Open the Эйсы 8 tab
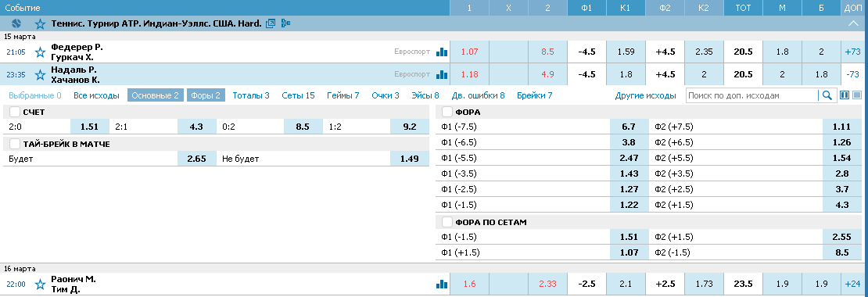Image resolution: width=868 pixels, height=297 pixels. (x=425, y=95)
